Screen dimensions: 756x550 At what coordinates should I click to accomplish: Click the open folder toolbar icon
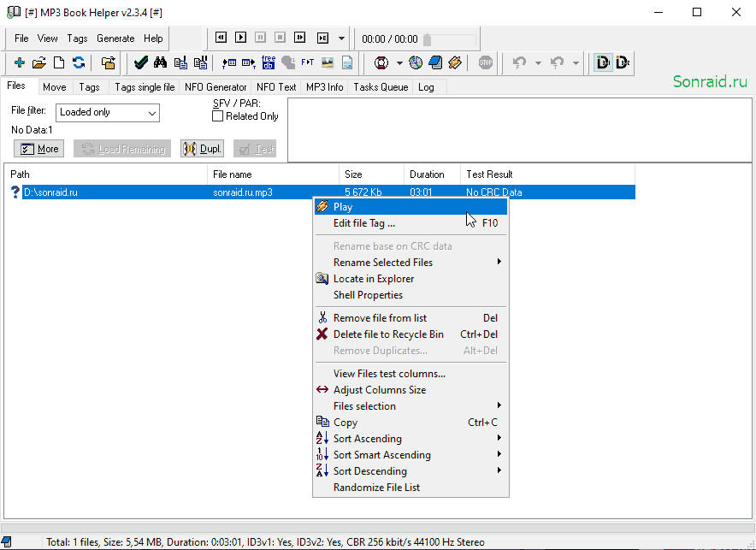tap(39, 62)
